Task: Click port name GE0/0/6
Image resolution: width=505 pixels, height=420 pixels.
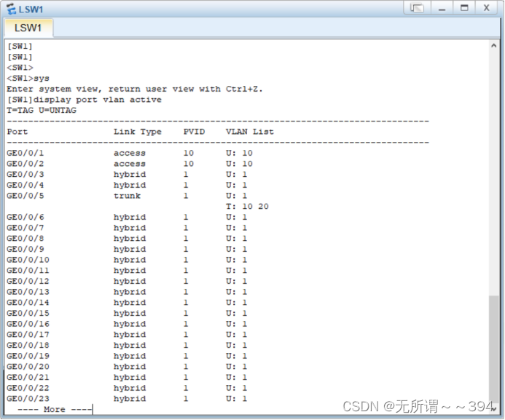Action: [25, 217]
